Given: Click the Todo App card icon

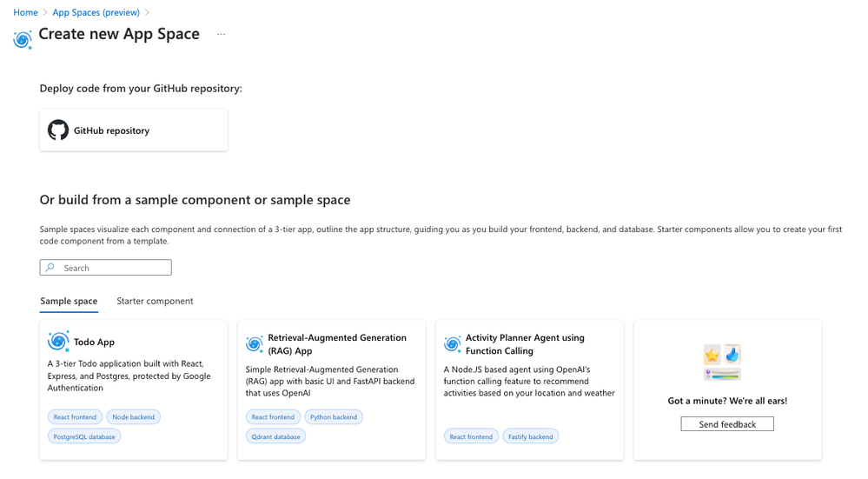Looking at the screenshot, I should point(58,342).
